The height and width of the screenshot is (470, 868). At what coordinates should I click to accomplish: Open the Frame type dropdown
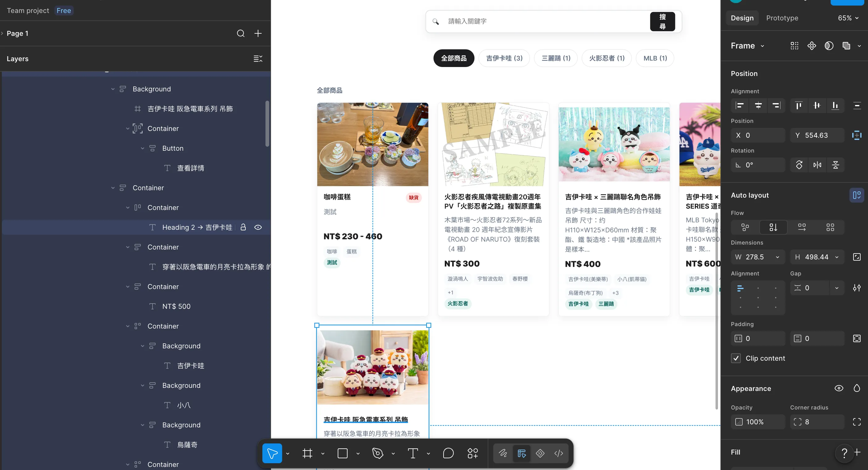coord(747,45)
